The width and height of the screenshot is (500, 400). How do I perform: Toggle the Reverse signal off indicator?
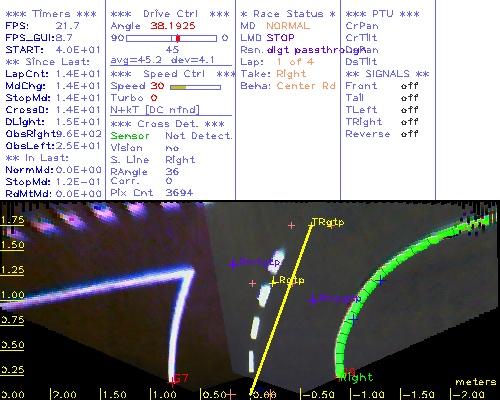409,134
